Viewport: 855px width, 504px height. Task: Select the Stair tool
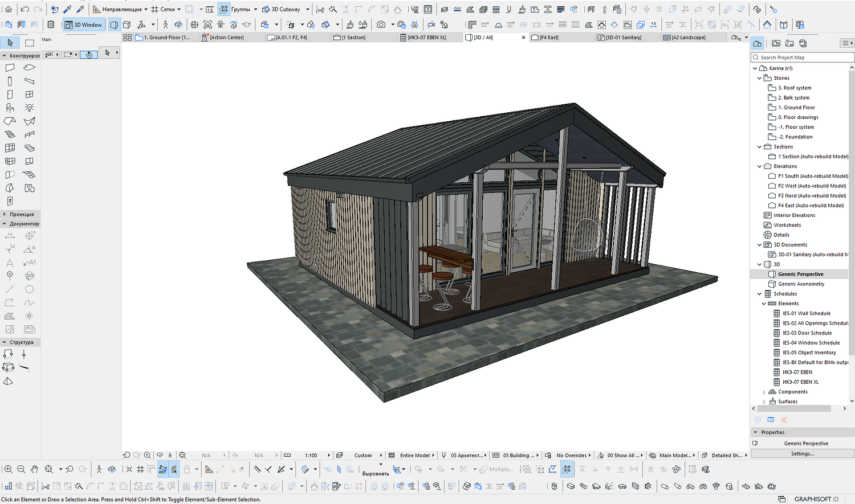[10, 134]
